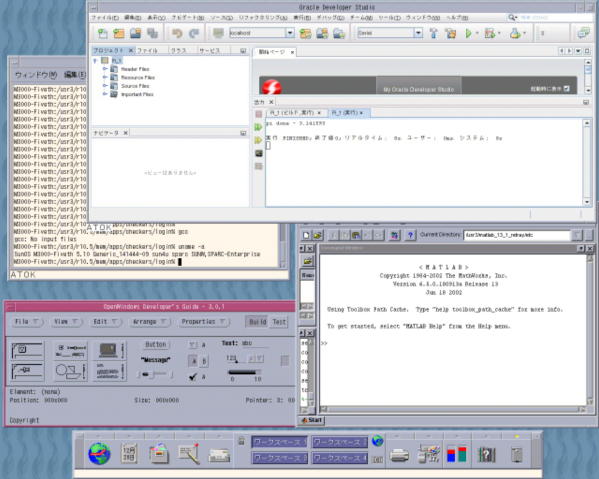599x479 pixels.
Task: Open the File menu button in Developer's Guide
Action: point(27,322)
